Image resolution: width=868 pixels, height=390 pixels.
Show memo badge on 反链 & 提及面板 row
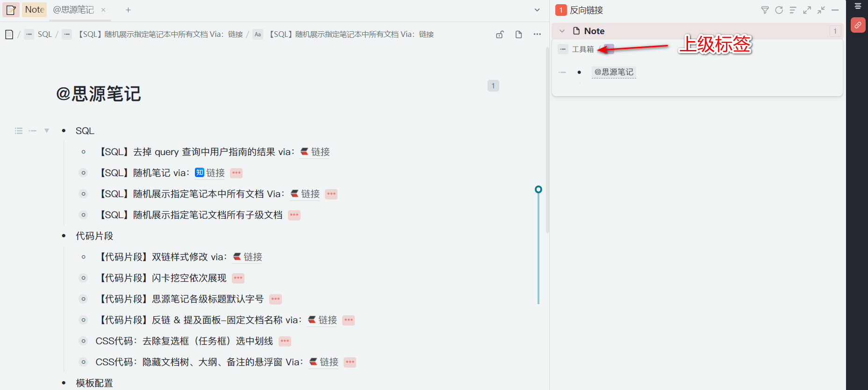coord(349,320)
